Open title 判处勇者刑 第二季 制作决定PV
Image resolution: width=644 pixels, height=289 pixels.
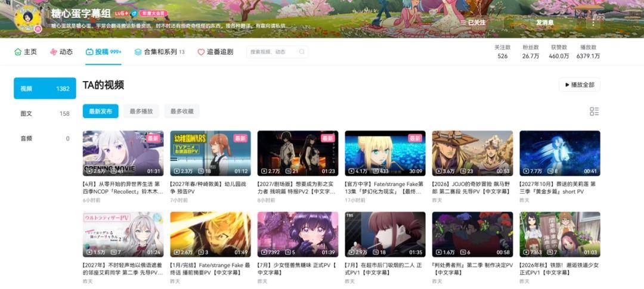[472, 269]
